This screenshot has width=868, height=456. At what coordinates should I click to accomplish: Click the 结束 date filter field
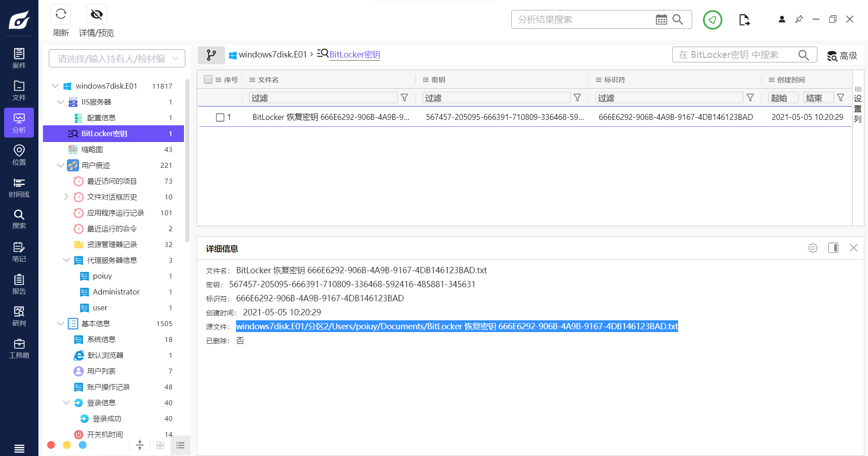pyautogui.click(x=818, y=98)
